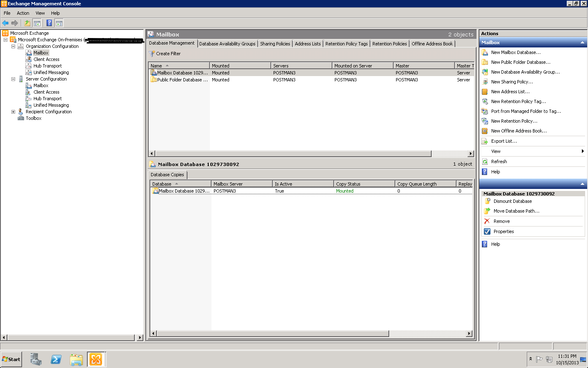Select Unified Messaging under Organization Configuration

(x=51, y=72)
